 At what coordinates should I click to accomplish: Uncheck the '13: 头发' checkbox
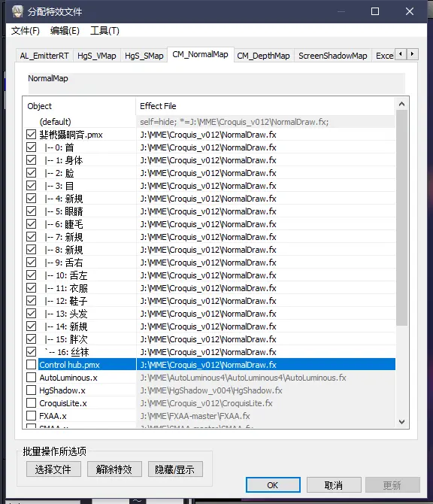tap(31, 314)
